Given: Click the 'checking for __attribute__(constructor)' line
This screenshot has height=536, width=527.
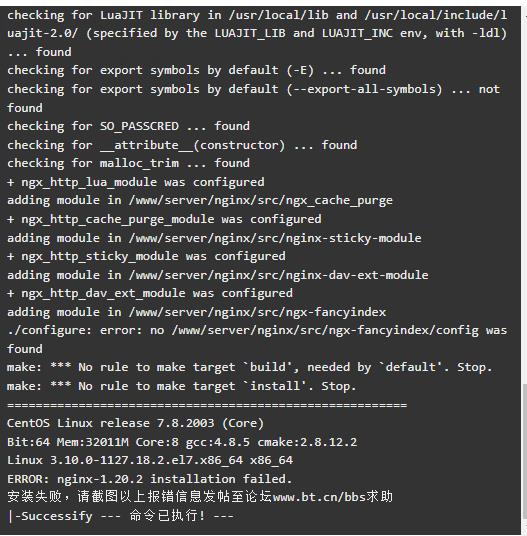Looking at the screenshot, I should pos(182,145).
